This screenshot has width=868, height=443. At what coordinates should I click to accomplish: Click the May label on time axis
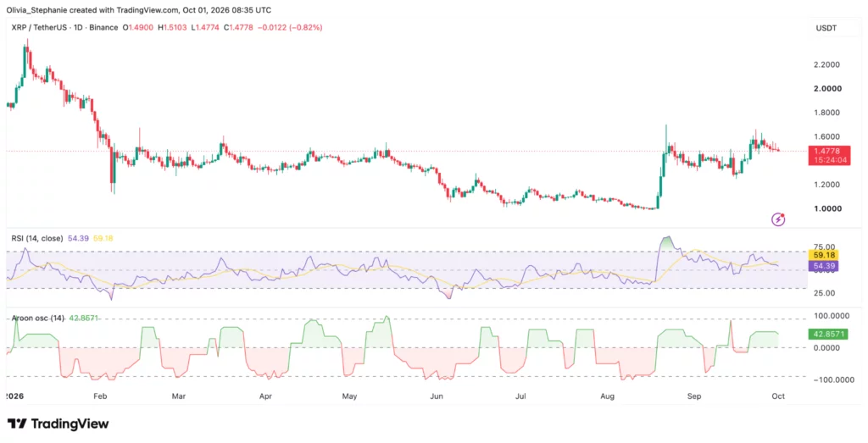tap(349, 396)
